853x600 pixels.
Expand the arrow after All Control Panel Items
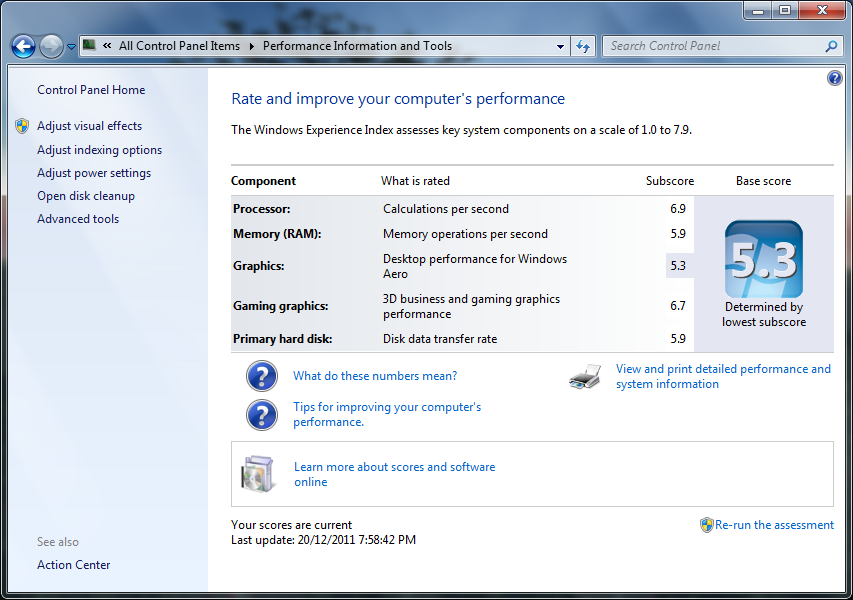(251, 46)
